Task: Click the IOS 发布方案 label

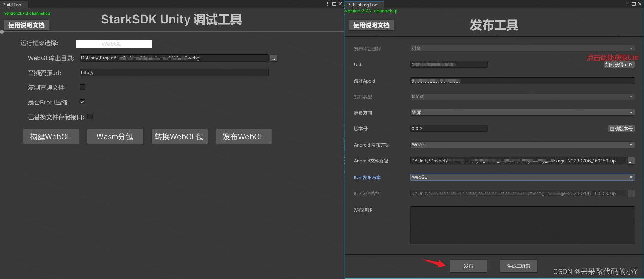Action: pos(367,178)
